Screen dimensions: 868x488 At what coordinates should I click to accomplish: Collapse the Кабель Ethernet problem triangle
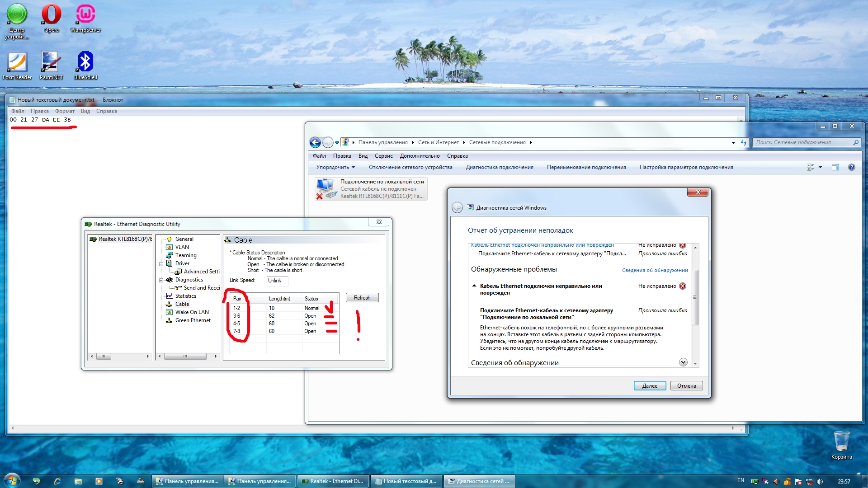(474, 286)
